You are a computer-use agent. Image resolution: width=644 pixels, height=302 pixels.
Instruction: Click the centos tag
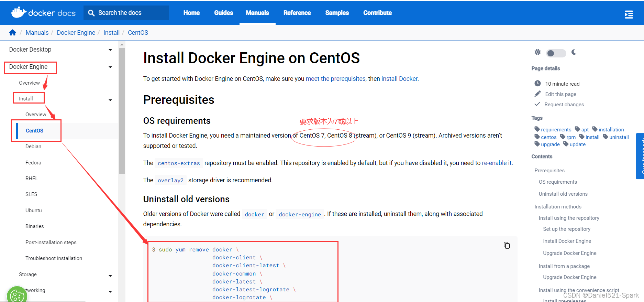coord(548,137)
